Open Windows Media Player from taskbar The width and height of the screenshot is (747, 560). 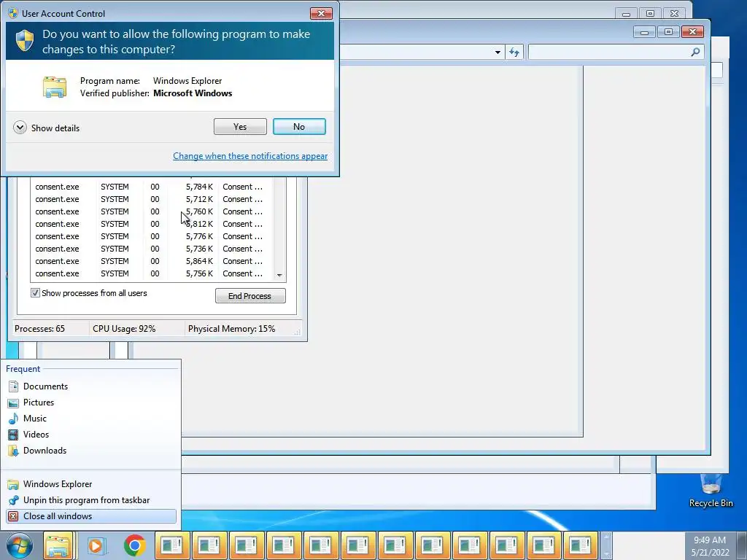(96, 545)
